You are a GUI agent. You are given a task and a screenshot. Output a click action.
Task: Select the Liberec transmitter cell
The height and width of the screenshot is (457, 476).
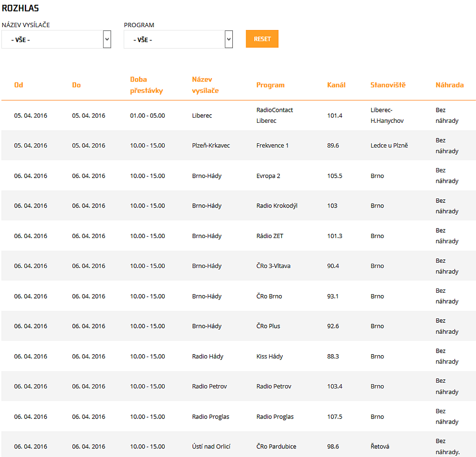point(202,116)
